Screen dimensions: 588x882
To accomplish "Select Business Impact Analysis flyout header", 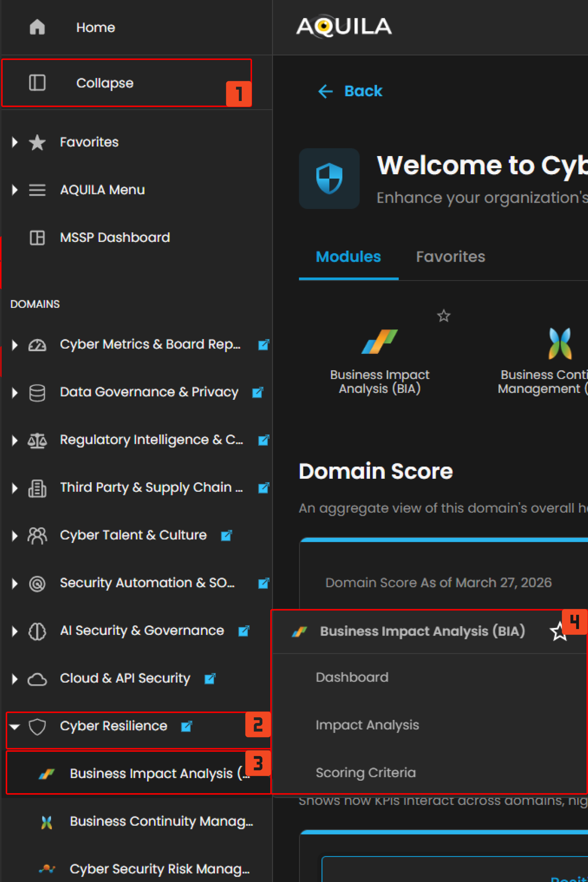I will click(x=422, y=631).
